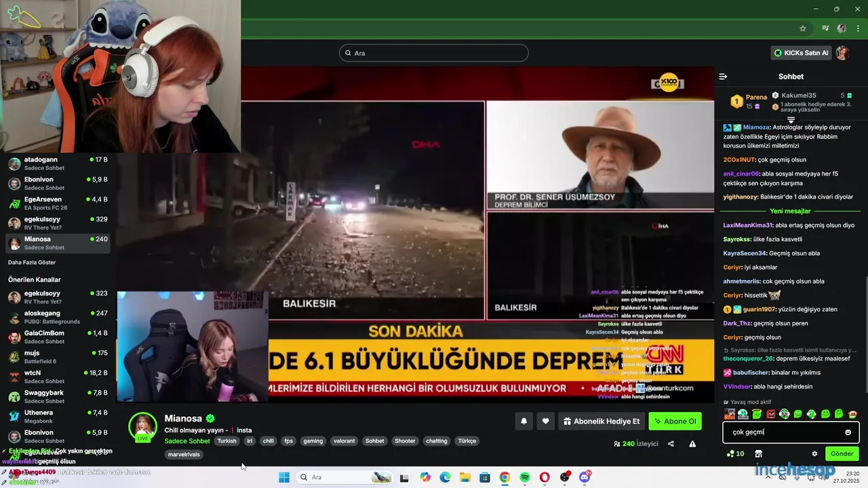868x488 pixels.
Task: Click the heart follow icon
Action: pos(545,422)
